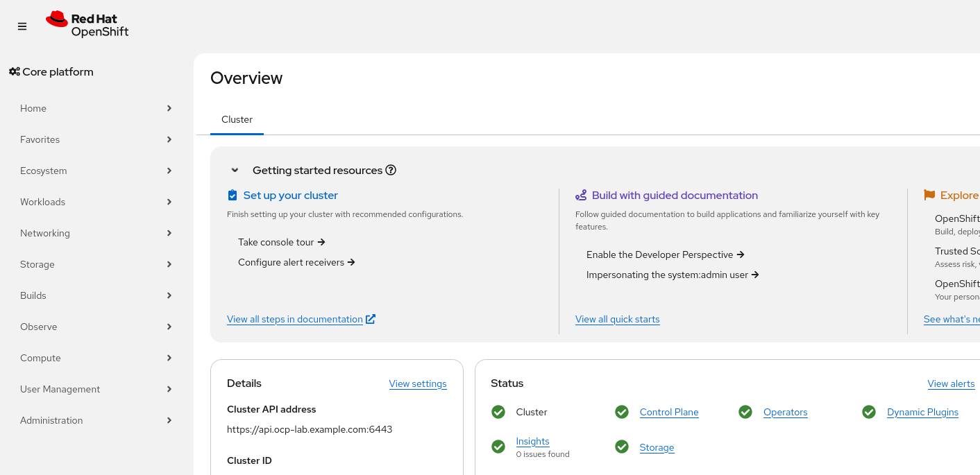Screen dimensions: 980x475
Task: Toggle the hamburger navigation menu
Action: (x=22, y=26)
